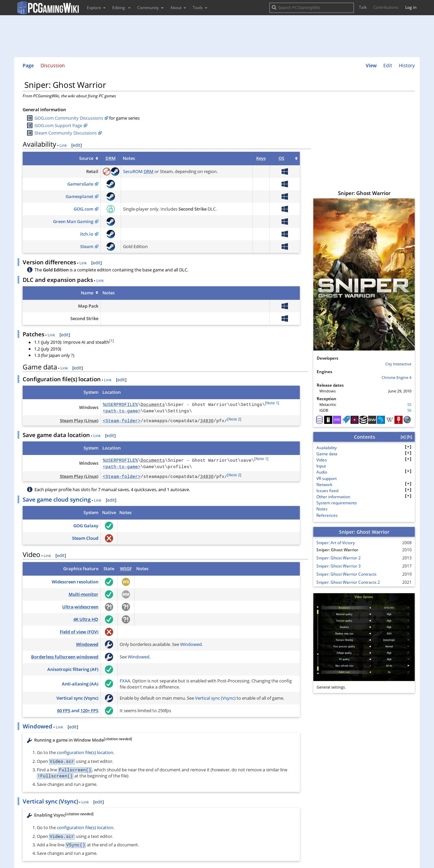Open the Editing dropdown menu

pos(121,7)
